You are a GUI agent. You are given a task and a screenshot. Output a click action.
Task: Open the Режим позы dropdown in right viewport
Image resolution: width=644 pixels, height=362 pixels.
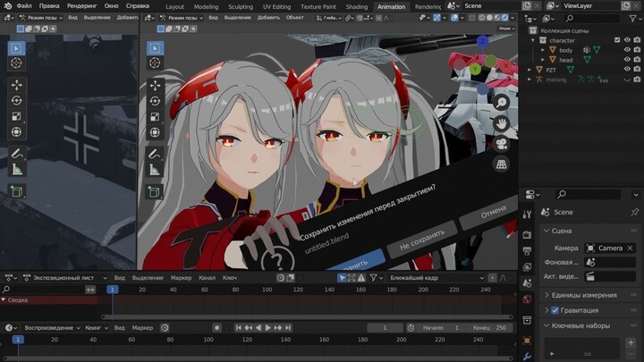point(181,18)
